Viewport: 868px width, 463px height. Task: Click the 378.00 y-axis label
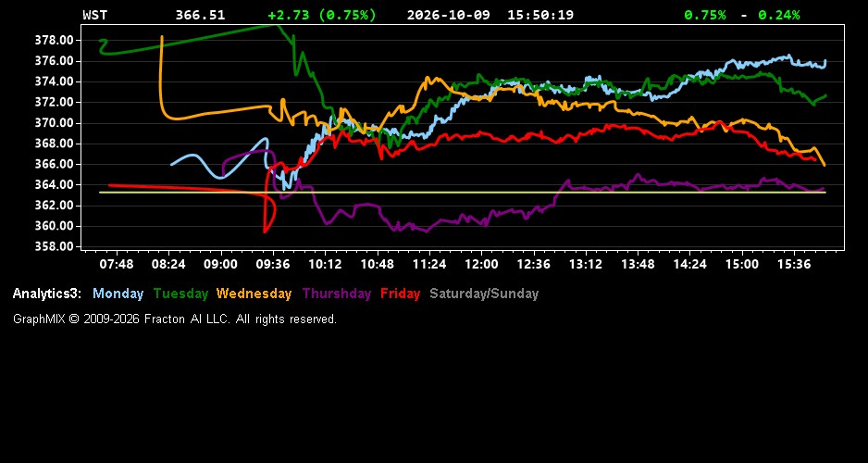tap(54, 40)
